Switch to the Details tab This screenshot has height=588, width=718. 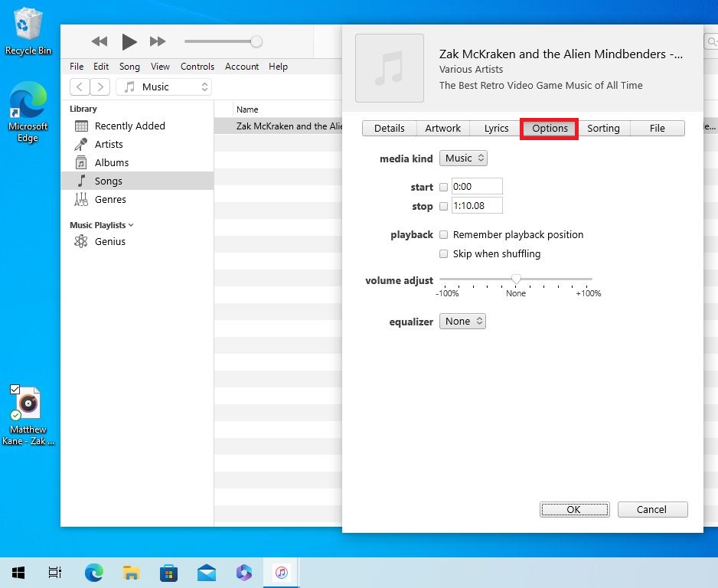click(389, 128)
